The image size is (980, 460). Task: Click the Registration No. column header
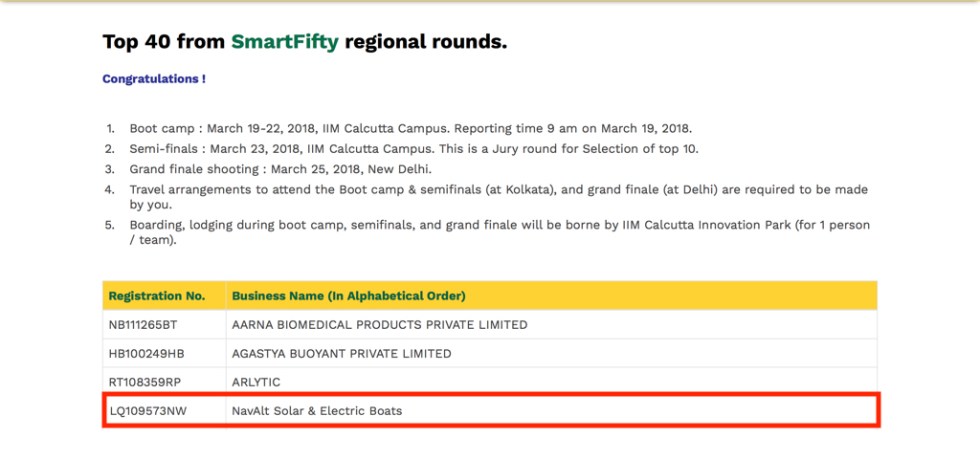click(157, 296)
